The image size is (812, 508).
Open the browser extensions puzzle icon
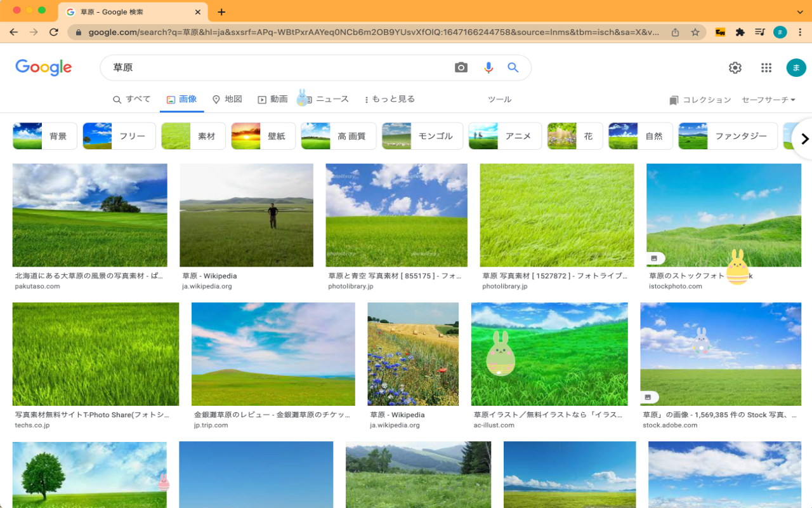coord(741,32)
